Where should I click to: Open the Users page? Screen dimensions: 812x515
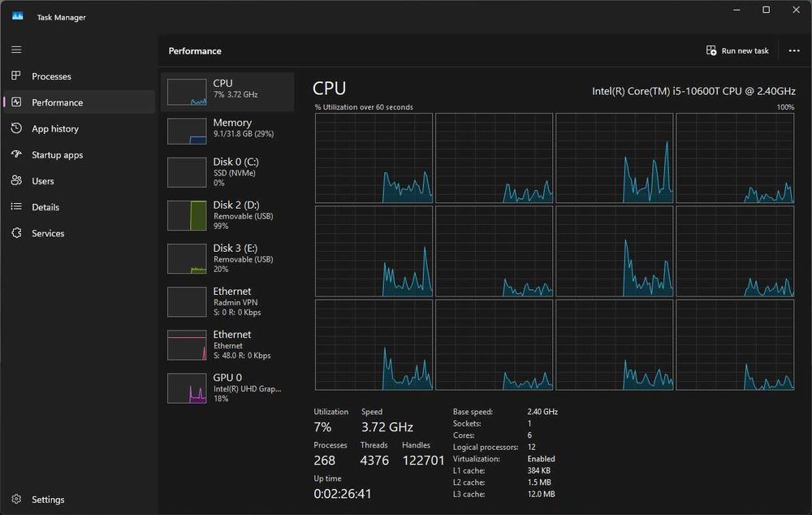coord(80,181)
